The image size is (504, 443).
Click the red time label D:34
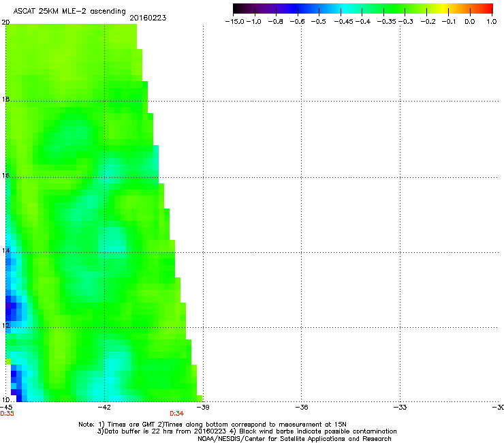point(177,414)
